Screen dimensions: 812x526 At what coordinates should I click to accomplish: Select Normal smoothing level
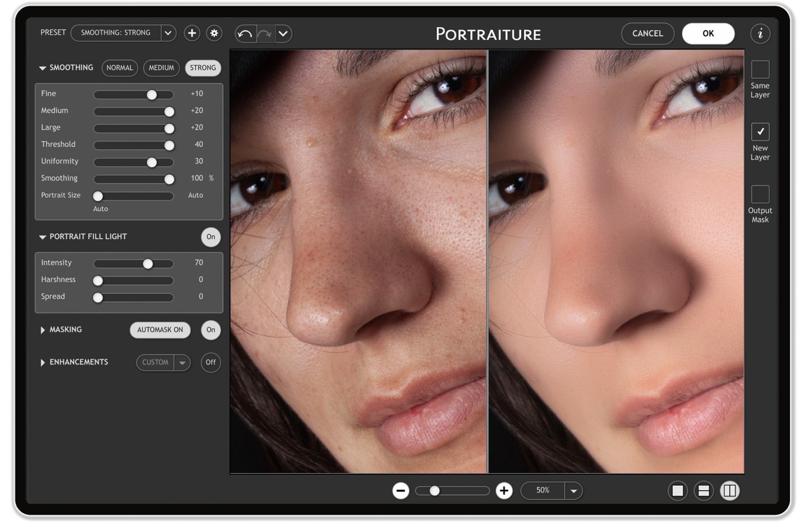click(120, 68)
